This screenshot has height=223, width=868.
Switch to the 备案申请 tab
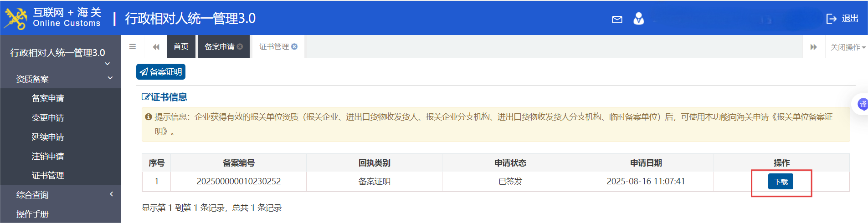(219, 46)
